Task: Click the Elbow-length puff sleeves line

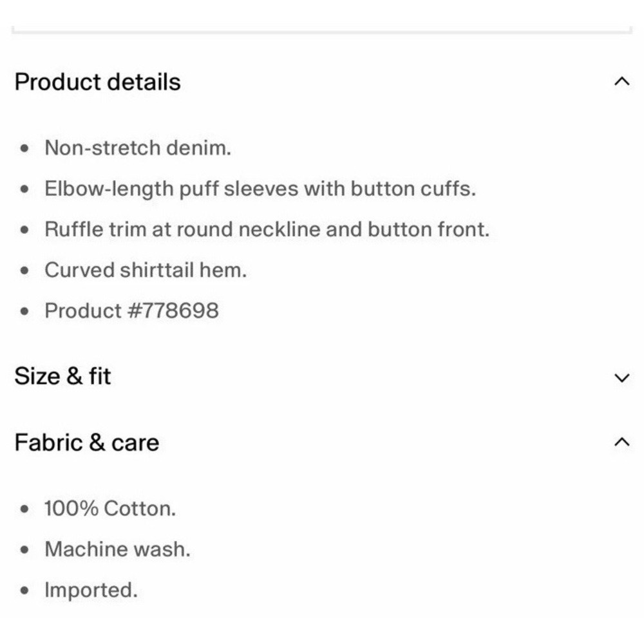Action: point(260,189)
